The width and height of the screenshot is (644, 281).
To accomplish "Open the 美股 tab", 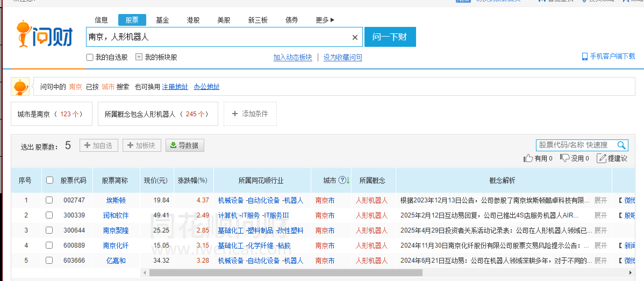I will 224,20.
